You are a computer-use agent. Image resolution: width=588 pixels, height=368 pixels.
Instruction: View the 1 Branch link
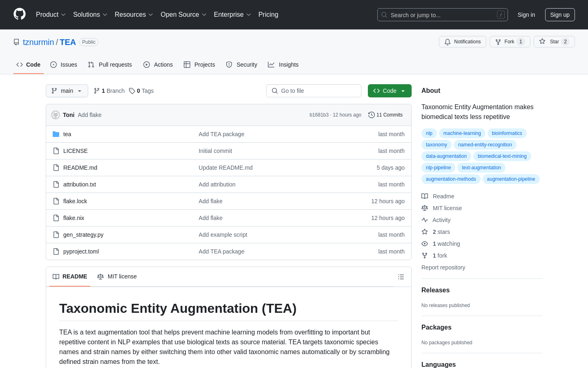pyautogui.click(x=109, y=91)
